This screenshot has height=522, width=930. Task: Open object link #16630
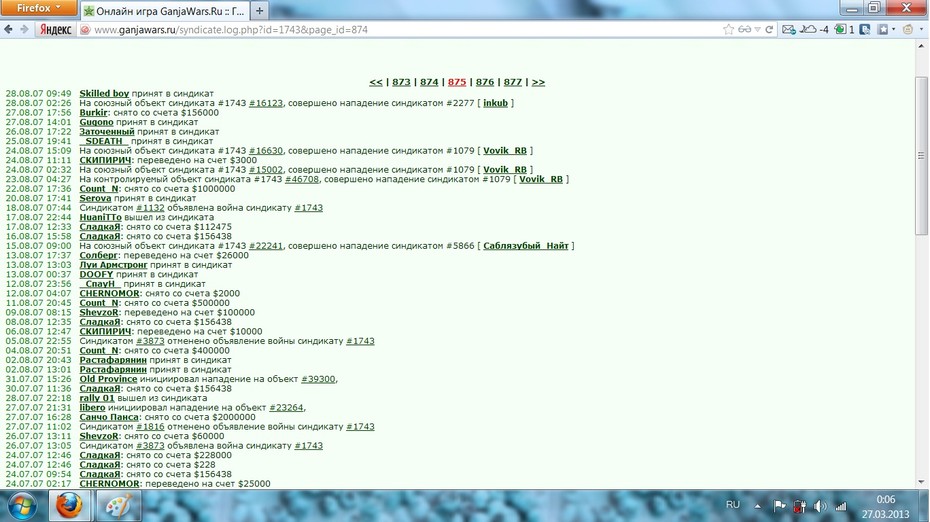(x=266, y=150)
